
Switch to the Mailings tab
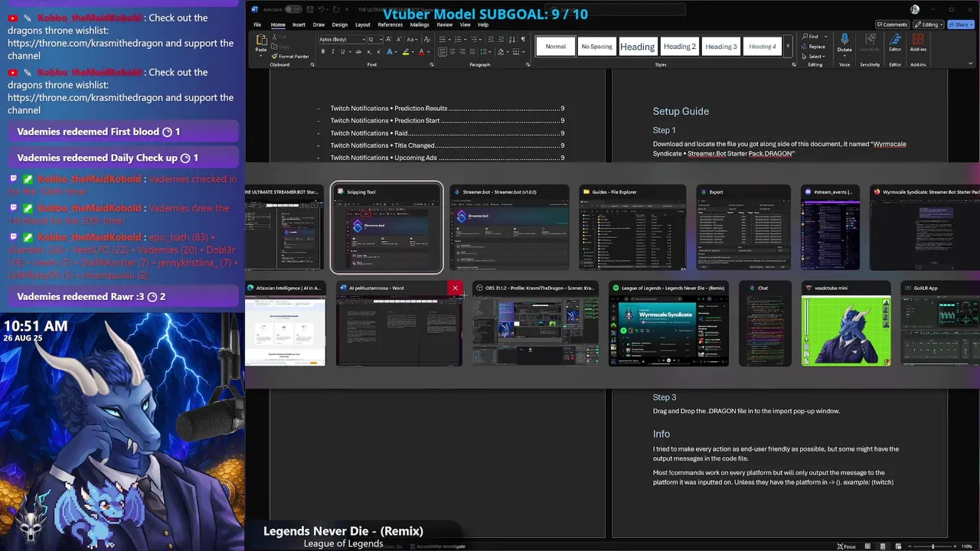420,24
